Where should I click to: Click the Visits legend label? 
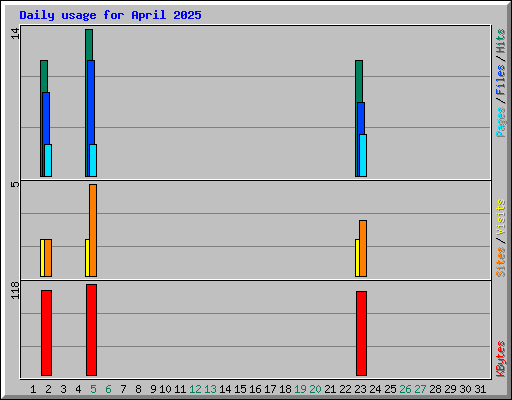pyautogui.click(x=500, y=217)
